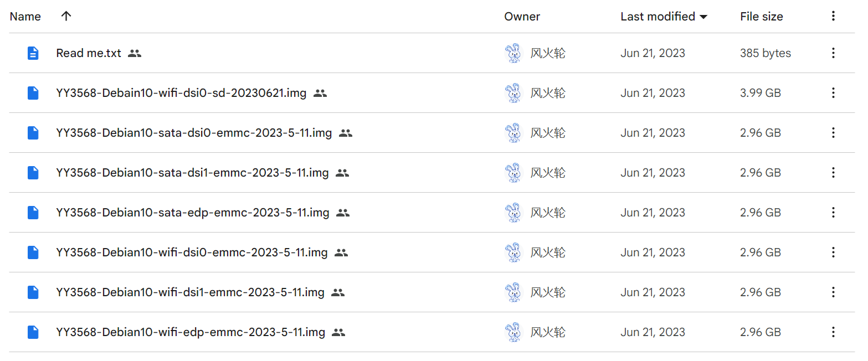This screenshot has width=868, height=361.
Task: Open YY3568-Debain10-wifi-dsi0-sd-20230621.img file
Action: click(181, 93)
